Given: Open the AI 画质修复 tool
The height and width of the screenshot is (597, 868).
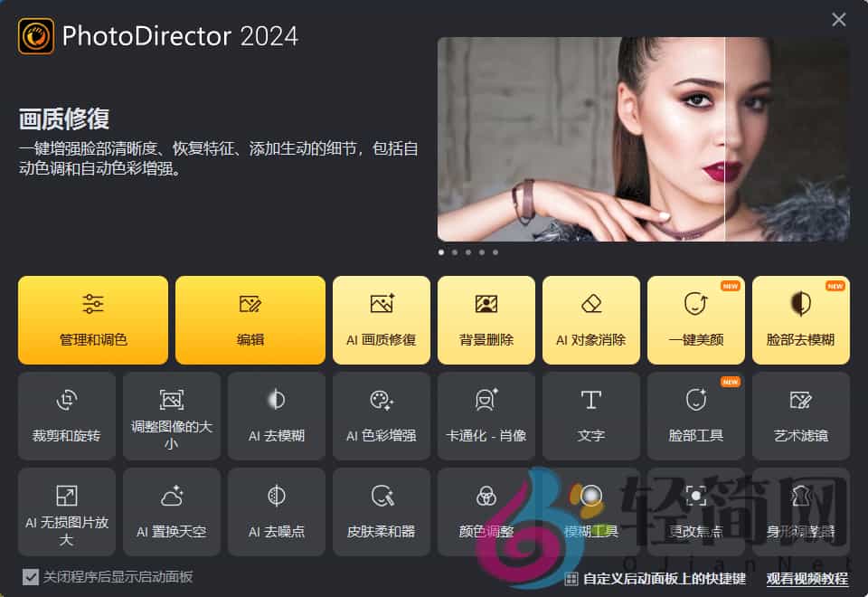Looking at the screenshot, I should pos(382,319).
